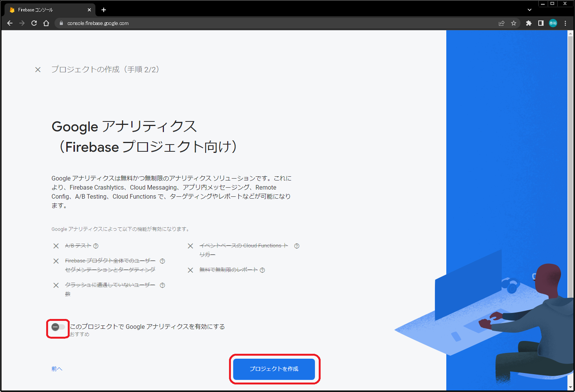Go to browser home page icon

46,23
